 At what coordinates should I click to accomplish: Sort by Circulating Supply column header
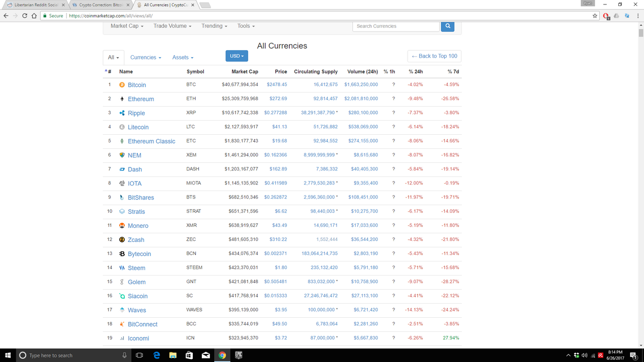[x=315, y=71]
